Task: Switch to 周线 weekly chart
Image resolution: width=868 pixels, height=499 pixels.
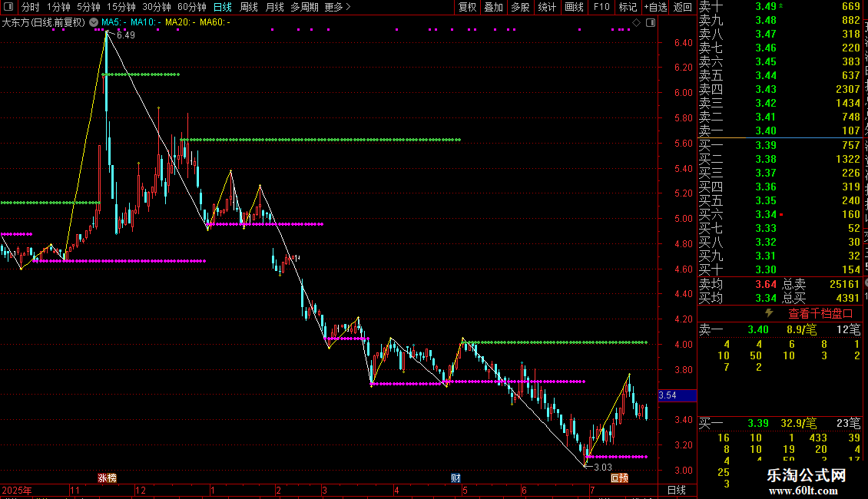Action: [249, 7]
